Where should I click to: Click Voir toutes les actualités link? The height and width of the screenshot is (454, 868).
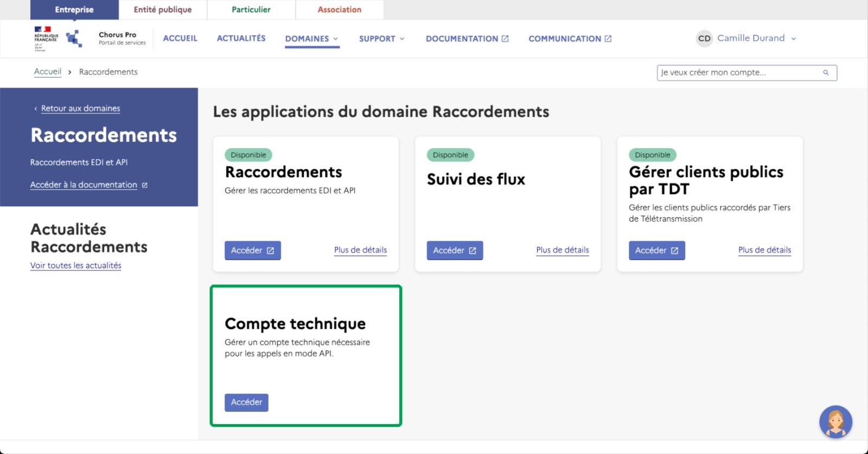(76, 266)
